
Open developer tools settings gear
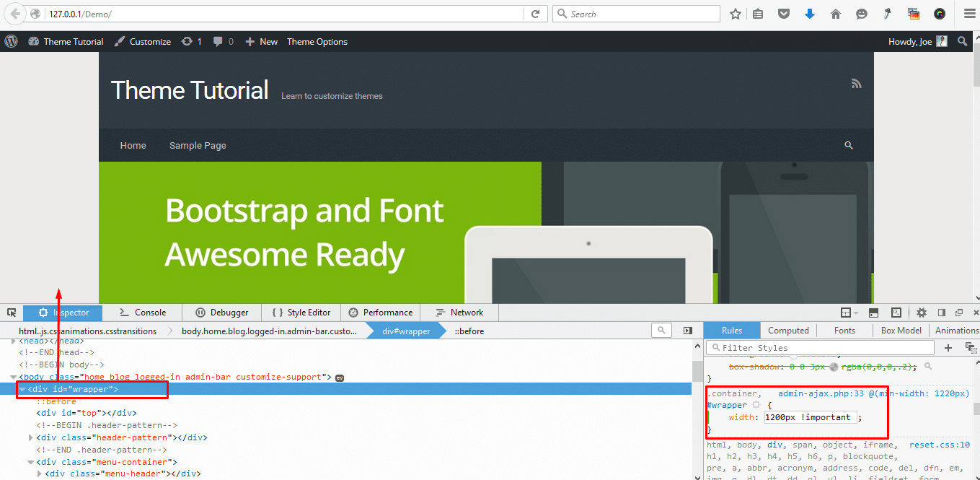pyautogui.click(x=922, y=313)
